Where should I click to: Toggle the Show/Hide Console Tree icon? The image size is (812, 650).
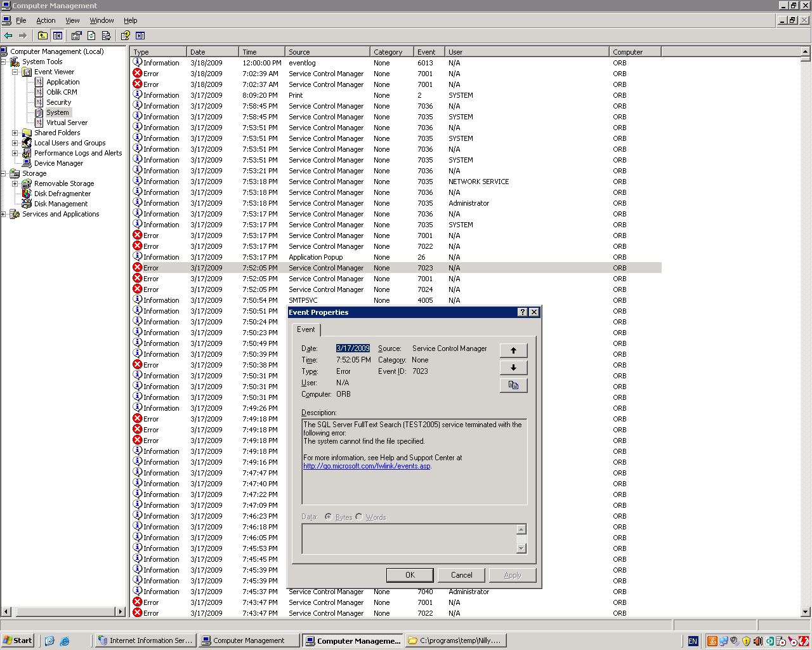click(58, 36)
